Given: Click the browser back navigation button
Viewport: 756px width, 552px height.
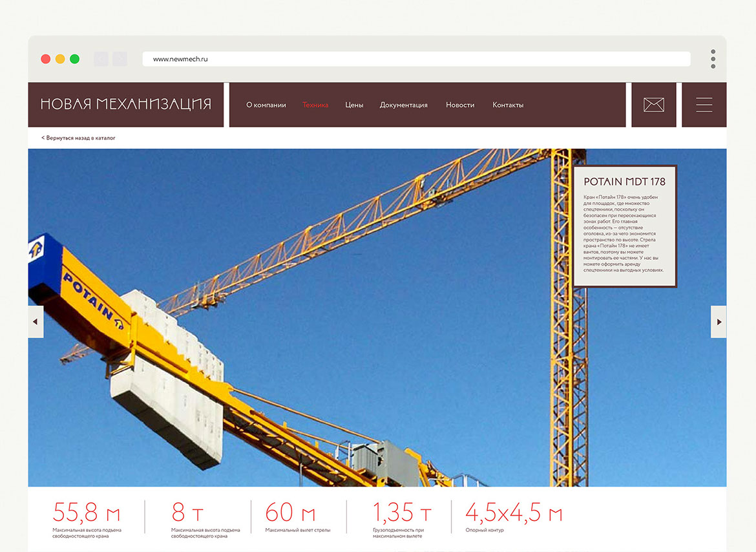Looking at the screenshot, I should coord(101,59).
